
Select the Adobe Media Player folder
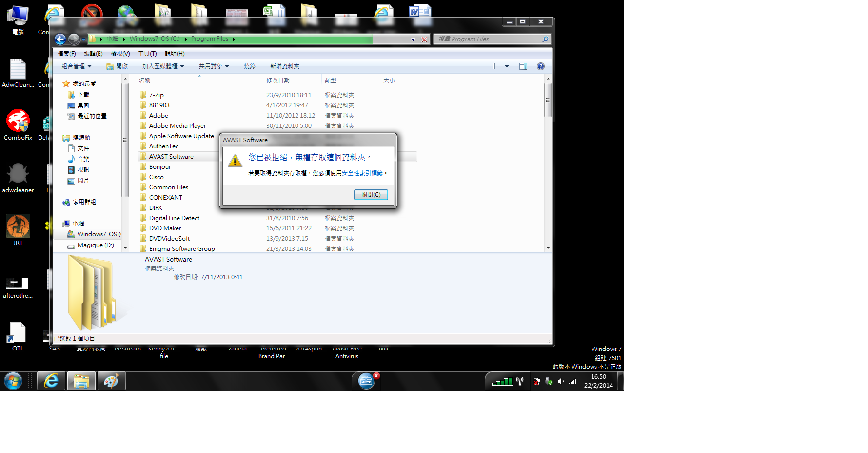coord(177,126)
